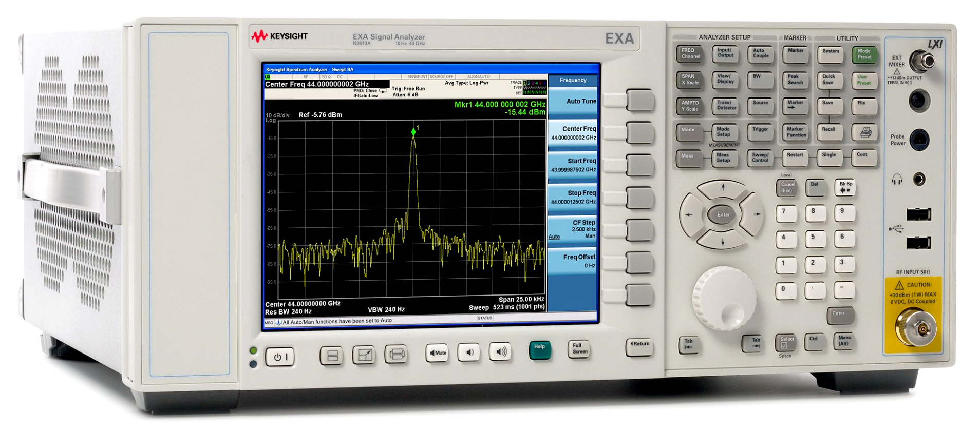Tap the right arrow navigation key
Viewport: 980px width, 432px height.
coord(755,214)
